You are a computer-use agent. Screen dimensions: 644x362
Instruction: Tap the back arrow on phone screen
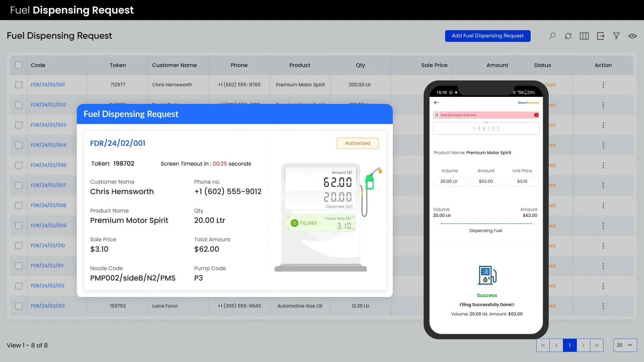436,103
